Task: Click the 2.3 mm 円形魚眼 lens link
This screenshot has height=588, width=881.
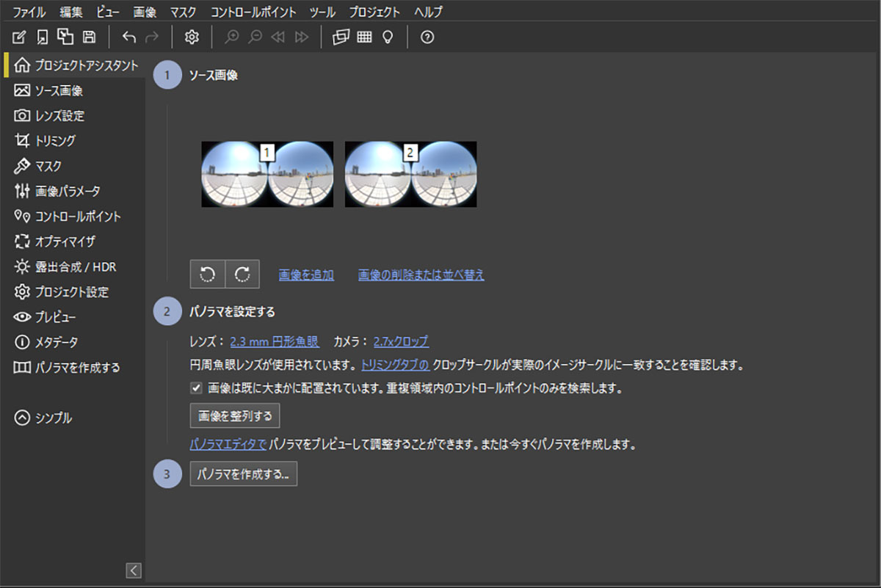Action: [x=275, y=341]
